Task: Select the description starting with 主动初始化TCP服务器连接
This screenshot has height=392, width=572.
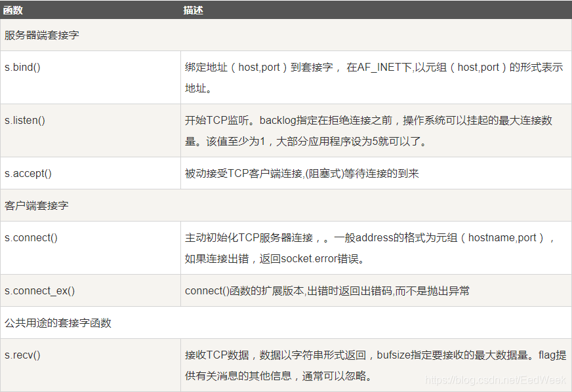Action: [376, 248]
